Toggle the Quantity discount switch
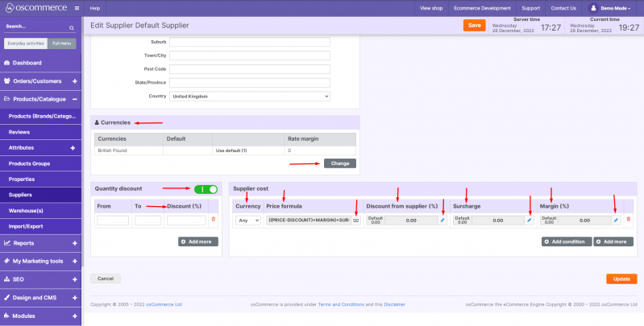Viewport: 644px width, 326px height. point(206,189)
